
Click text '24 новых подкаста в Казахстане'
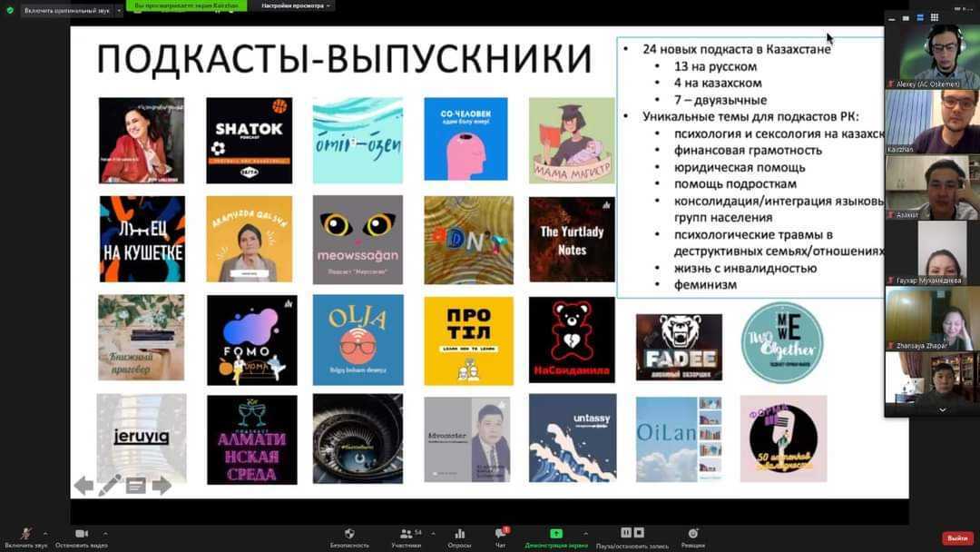(x=737, y=49)
